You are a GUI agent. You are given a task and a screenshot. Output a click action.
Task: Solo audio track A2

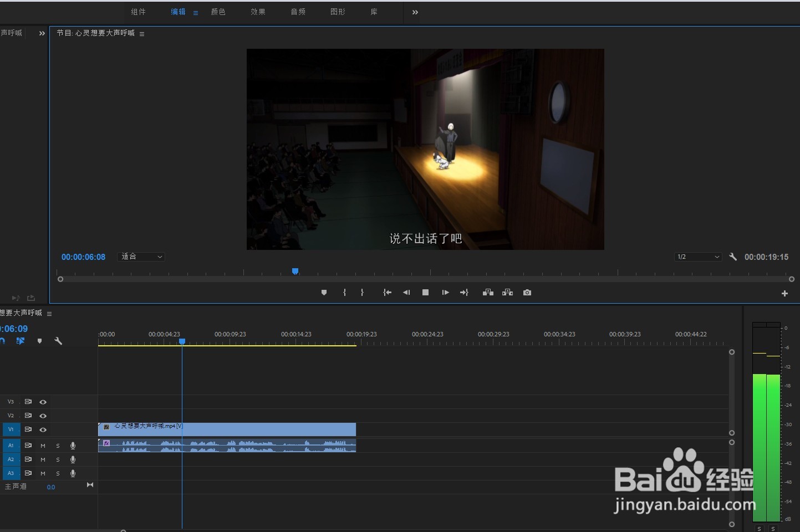(58, 459)
